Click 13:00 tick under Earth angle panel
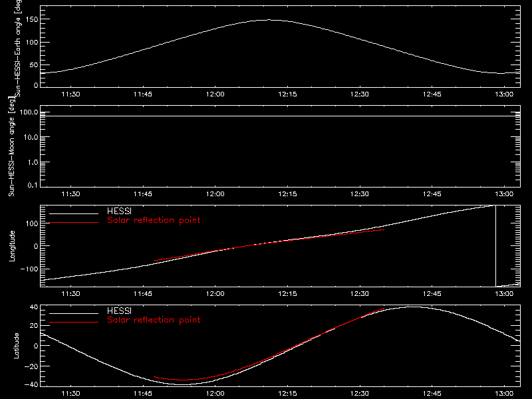The image size is (532, 399). pos(504,94)
